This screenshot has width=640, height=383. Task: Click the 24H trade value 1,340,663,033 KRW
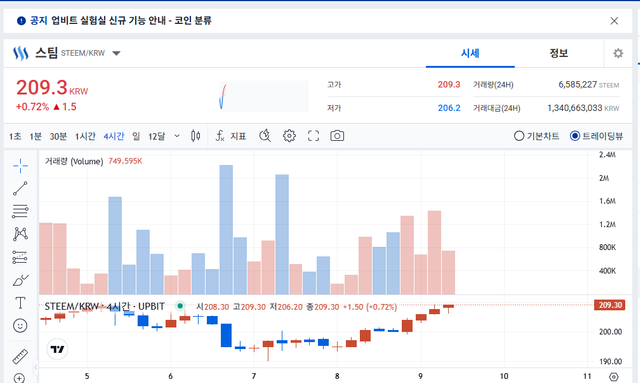(x=583, y=108)
